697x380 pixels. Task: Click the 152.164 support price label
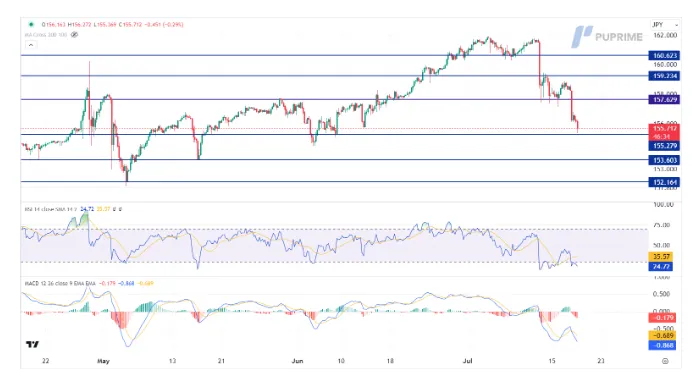[664, 182]
